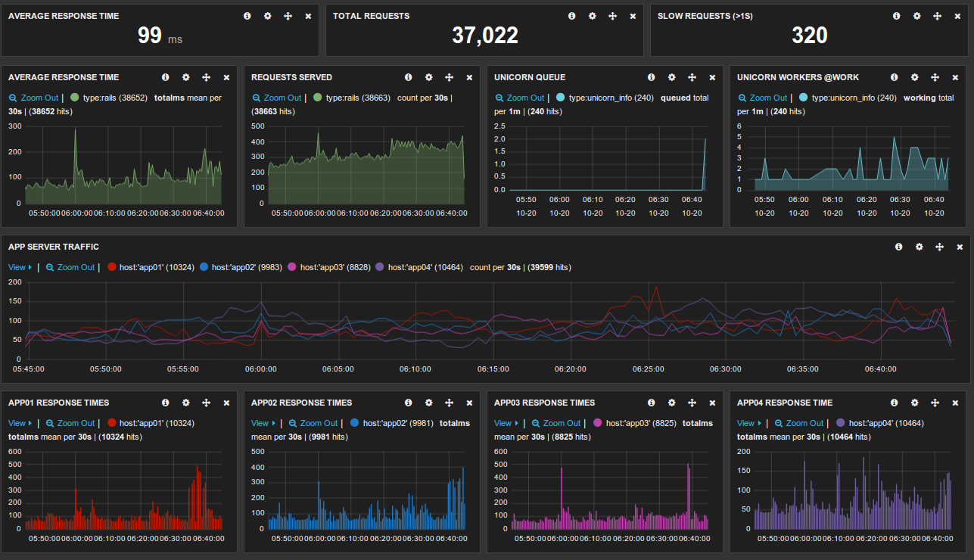974x560 pixels.
Task: Toggle host:'app03' series in App Server Traffic legend
Action: [x=330, y=267]
